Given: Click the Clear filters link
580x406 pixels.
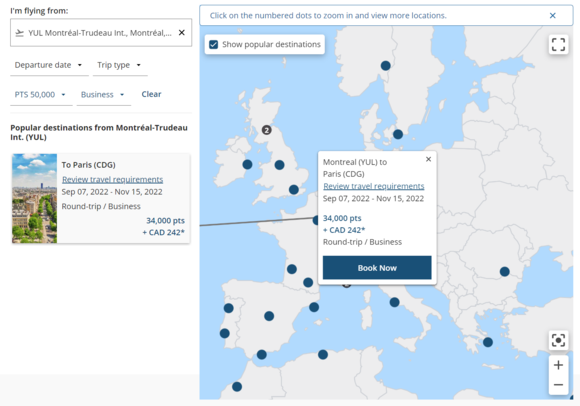Looking at the screenshot, I should [x=151, y=94].
